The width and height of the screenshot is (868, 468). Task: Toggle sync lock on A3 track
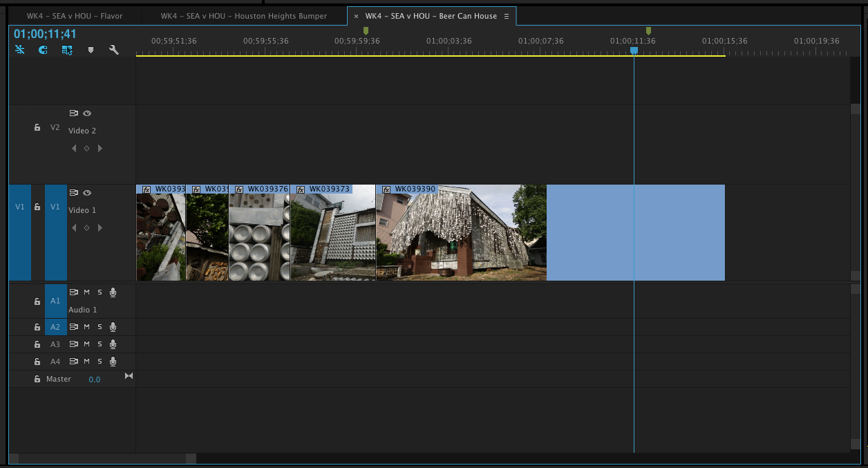tap(73, 344)
